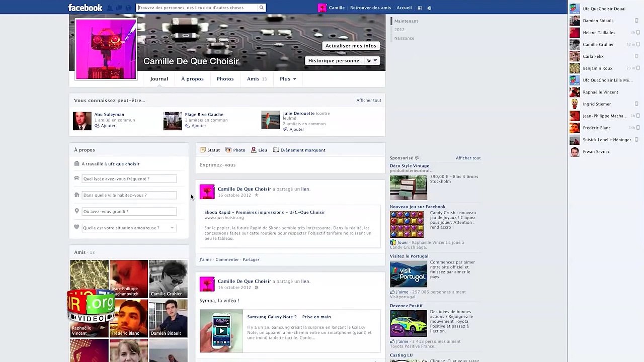
Task: Click the Où avez-vous grandi field
Action: 129,212
